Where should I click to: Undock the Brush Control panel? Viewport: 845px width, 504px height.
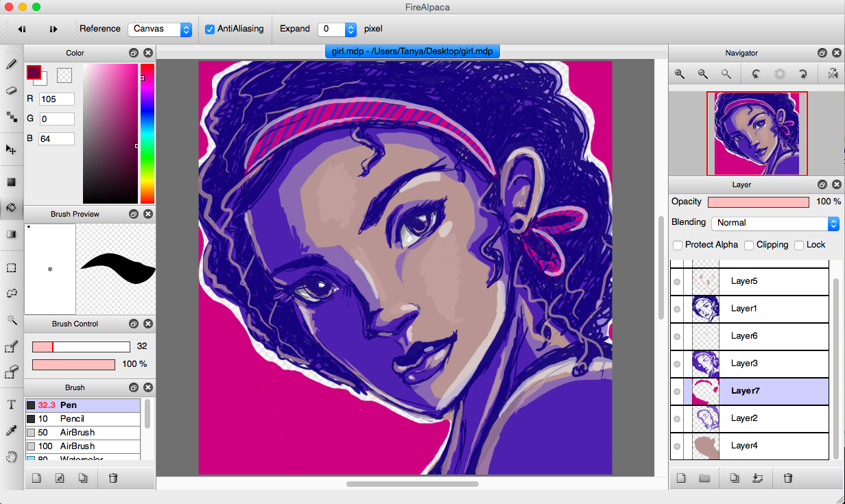134,324
